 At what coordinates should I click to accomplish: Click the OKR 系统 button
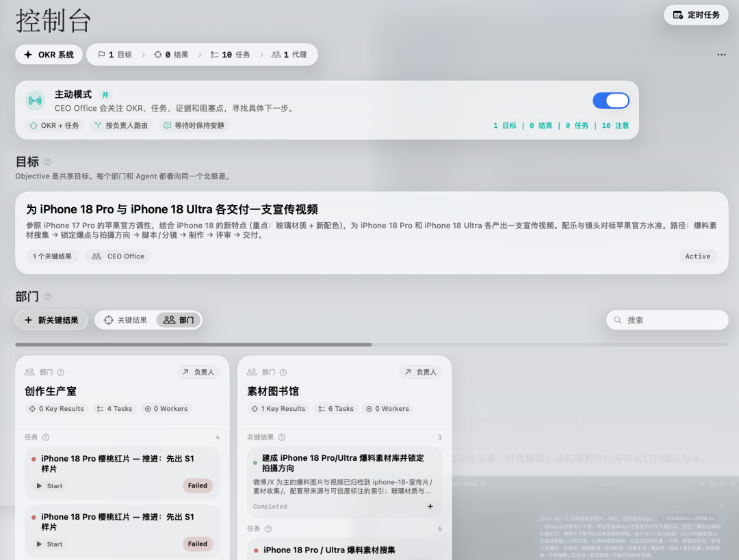[49, 55]
